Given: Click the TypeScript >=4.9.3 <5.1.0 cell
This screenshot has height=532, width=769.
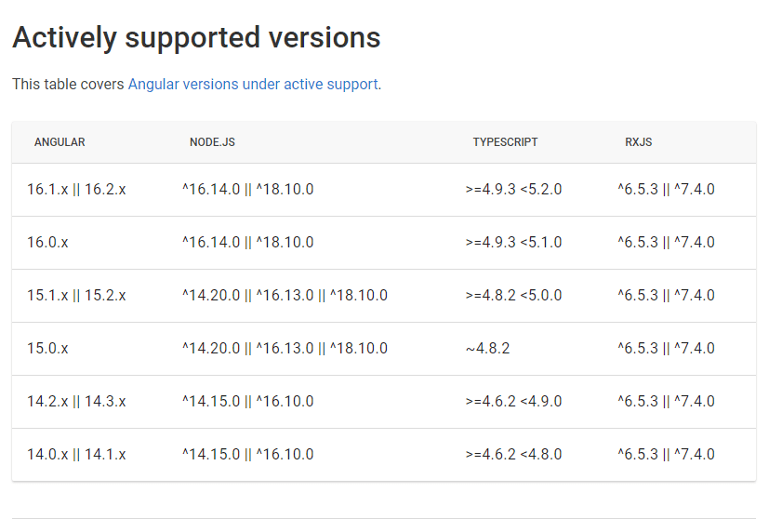Looking at the screenshot, I should (x=513, y=243).
